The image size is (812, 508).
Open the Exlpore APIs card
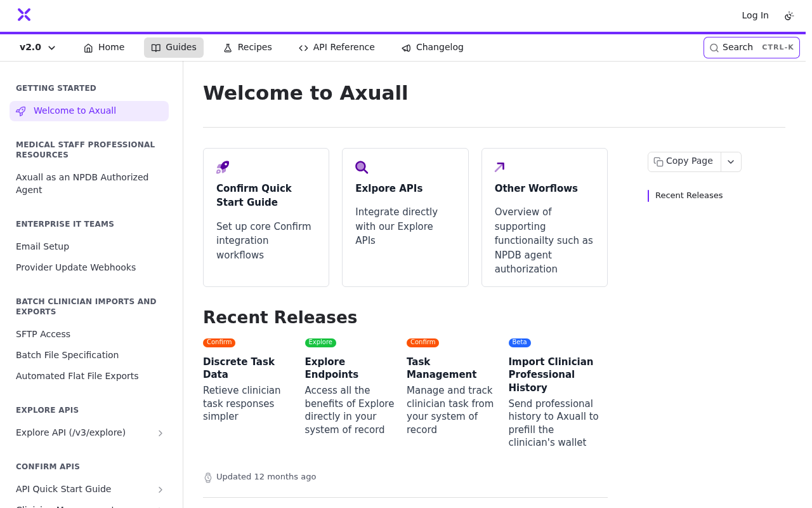point(405,217)
